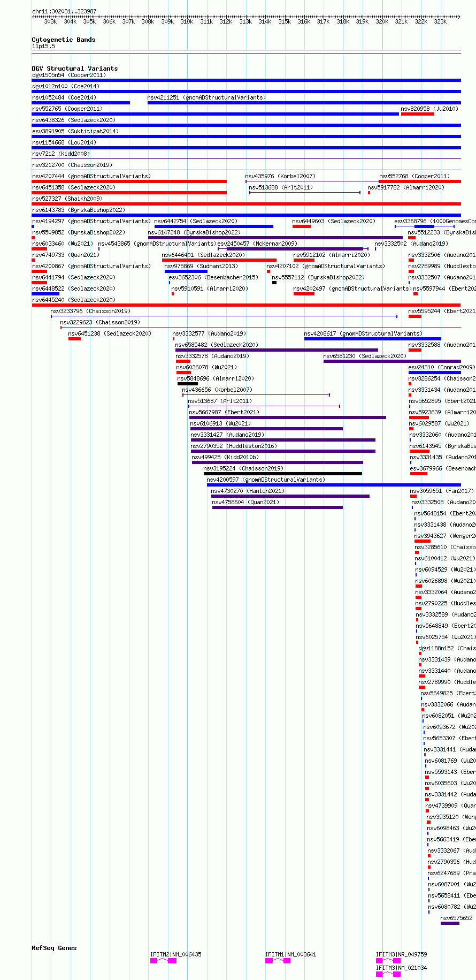Click nsv5557112 (ByrskaBishop2022) label
This screenshot has height=980, width=476.
[x=318, y=277]
